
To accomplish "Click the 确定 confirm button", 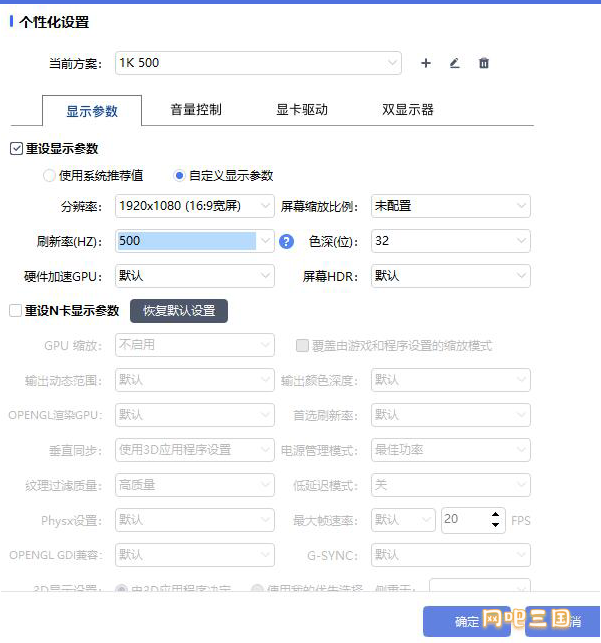I will click(x=467, y=621).
